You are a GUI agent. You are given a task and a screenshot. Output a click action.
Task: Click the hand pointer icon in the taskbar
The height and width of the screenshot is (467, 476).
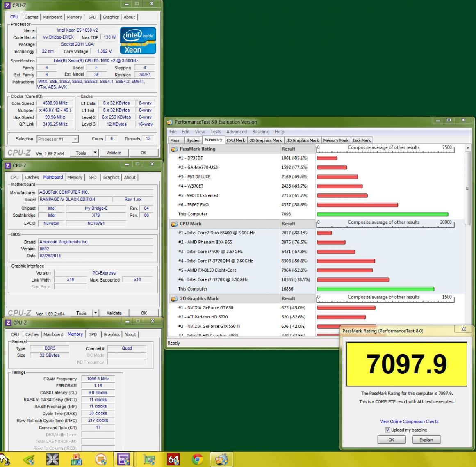click(5, 459)
